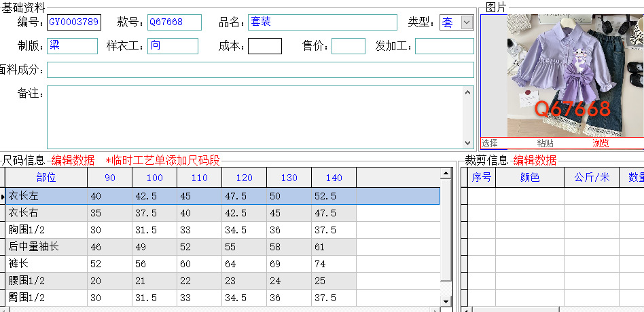The width and height of the screenshot is (644, 312).
Task: Click the size 110 column header
Action: tap(199, 178)
